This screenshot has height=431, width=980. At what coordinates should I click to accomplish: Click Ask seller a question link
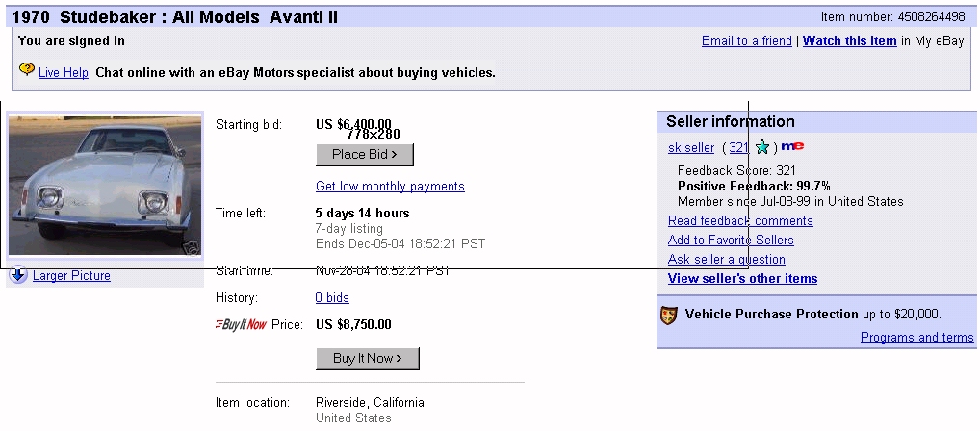point(726,260)
